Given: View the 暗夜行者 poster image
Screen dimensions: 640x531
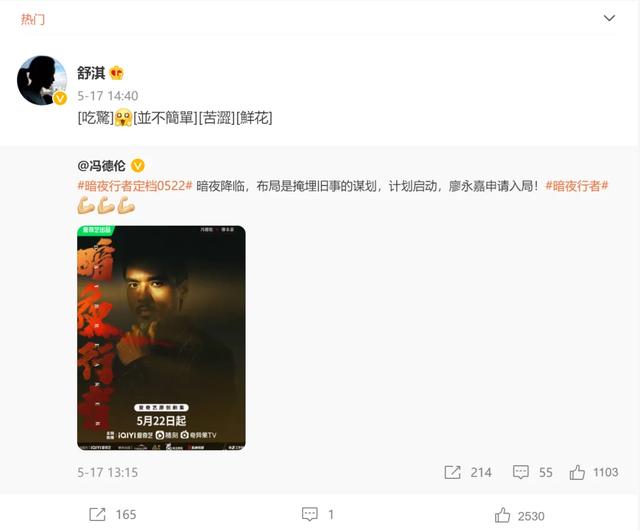Looking at the screenshot, I should 161,338.
